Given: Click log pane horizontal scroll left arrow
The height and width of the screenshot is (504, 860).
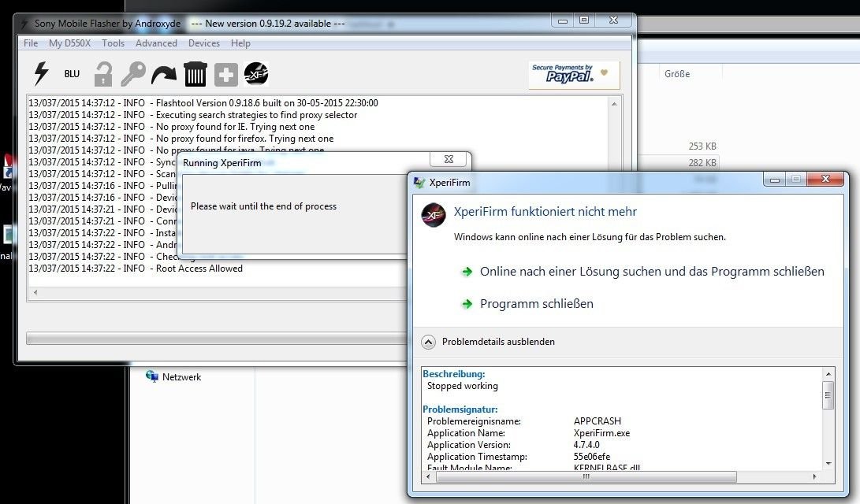Looking at the screenshot, I should click(35, 292).
